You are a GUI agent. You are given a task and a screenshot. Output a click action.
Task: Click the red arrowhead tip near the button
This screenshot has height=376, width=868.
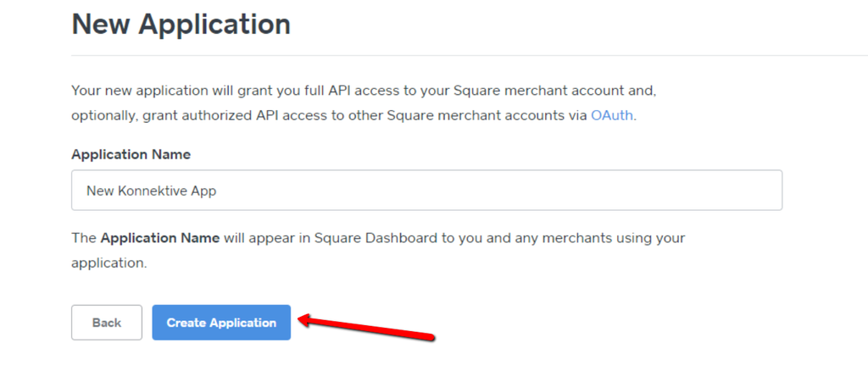302,321
